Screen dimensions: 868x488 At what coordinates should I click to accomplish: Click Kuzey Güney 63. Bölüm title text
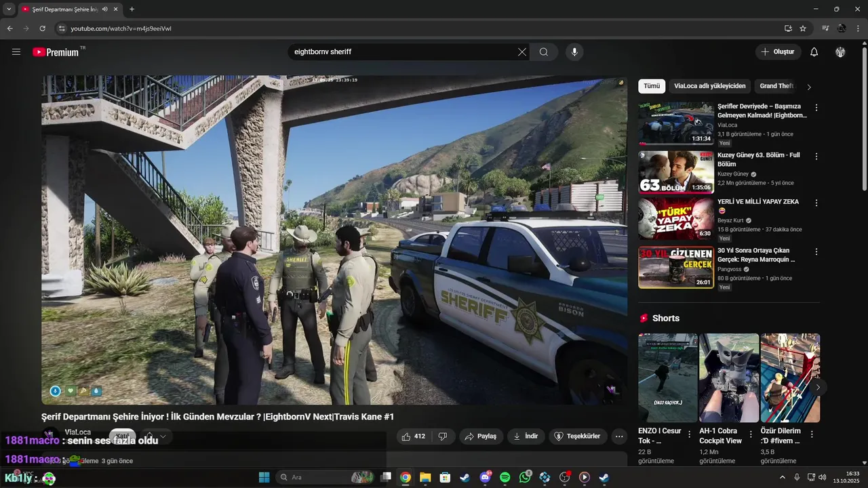click(x=758, y=159)
